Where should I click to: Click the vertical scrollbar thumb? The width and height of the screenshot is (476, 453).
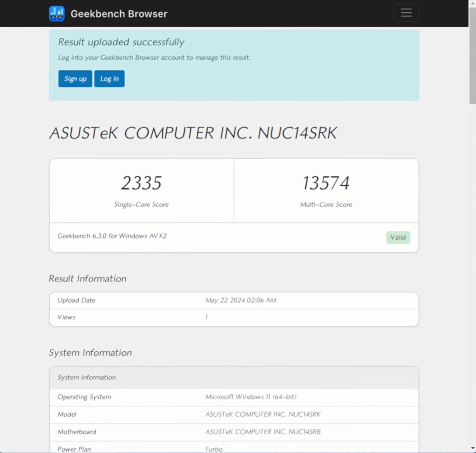point(473,56)
